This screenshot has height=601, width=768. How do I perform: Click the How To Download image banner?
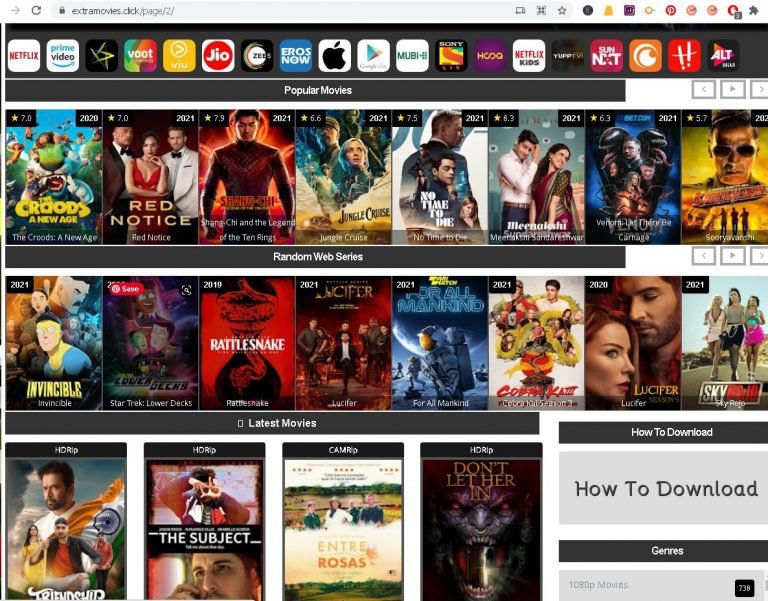[x=664, y=488]
